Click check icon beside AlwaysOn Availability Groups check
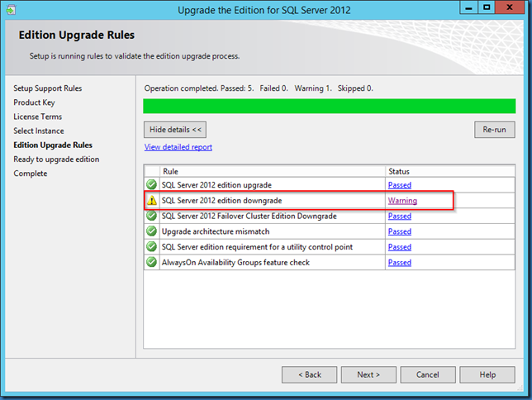This screenshot has height=400, width=532. coord(151,262)
